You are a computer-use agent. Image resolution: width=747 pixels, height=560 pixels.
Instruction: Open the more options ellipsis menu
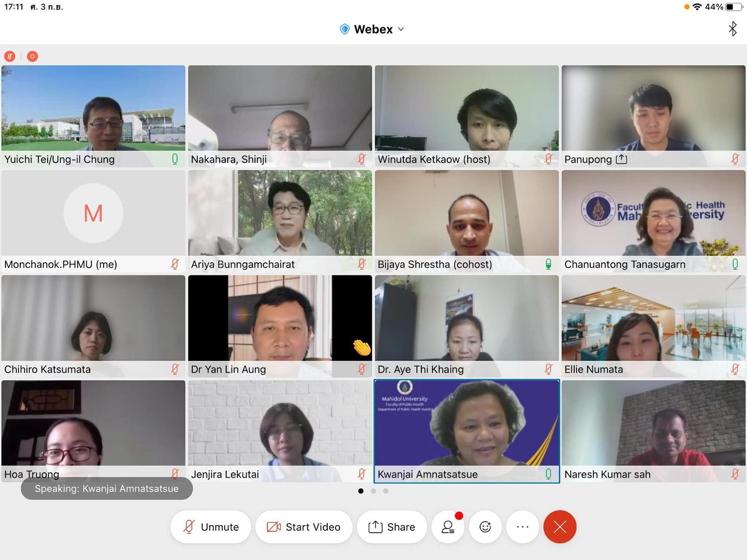(x=522, y=527)
